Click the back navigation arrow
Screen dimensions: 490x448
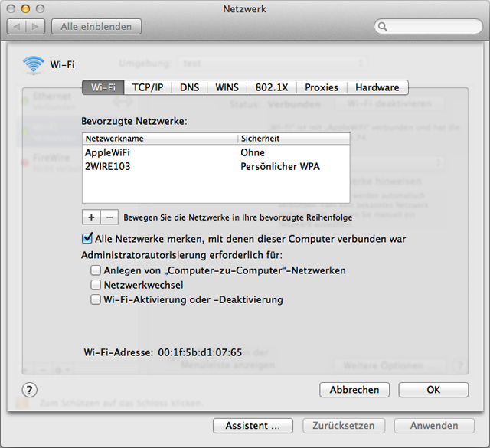coord(17,27)
